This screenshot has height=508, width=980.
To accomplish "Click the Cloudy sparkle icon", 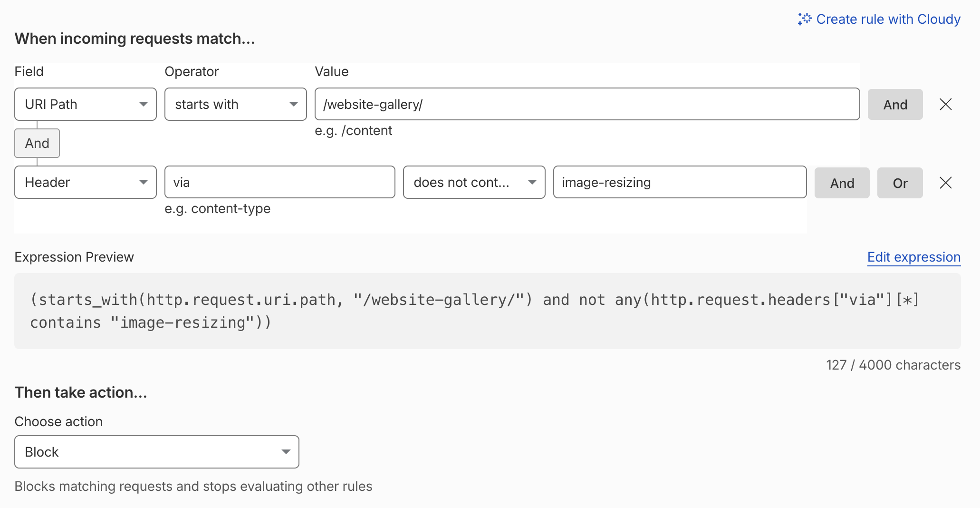I will [x=805, y=19].
